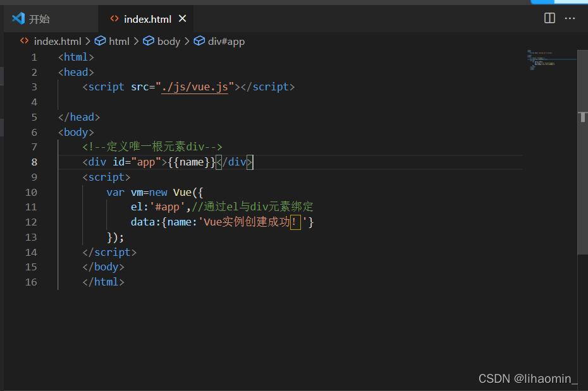Screen dimensions: 588x391
Task: Click body element in the breadcrumb
Action: [x=169, y=41]
